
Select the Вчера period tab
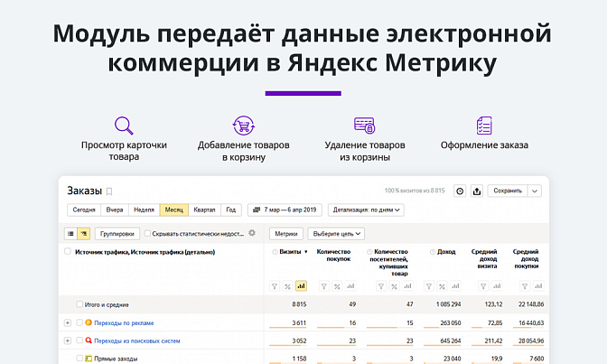(115, 210)
